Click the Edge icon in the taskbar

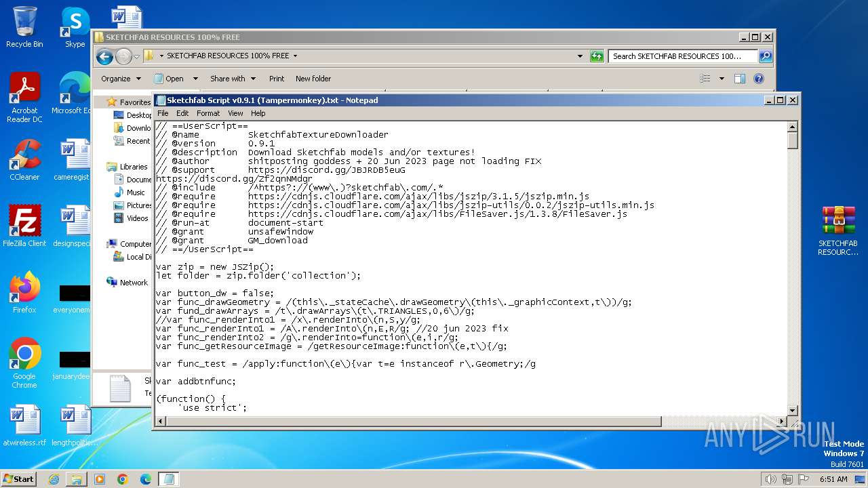tap(146, 479)
